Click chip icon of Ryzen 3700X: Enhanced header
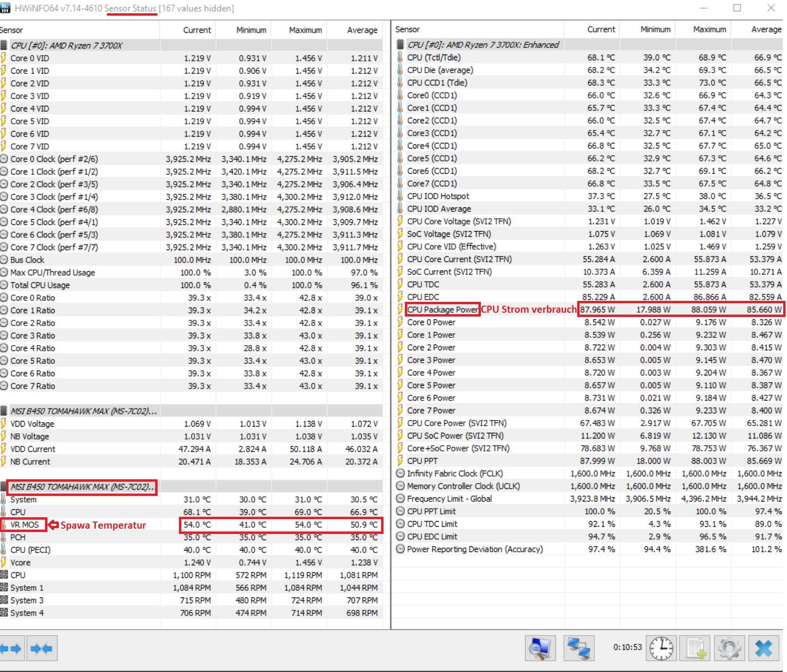 click(x=400, y=45)
